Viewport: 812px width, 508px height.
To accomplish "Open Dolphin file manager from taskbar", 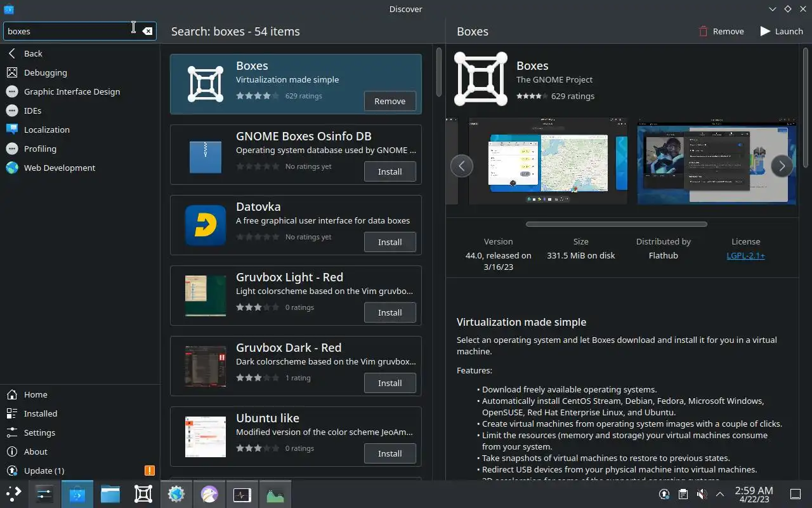I will click(x=110, y=494).
